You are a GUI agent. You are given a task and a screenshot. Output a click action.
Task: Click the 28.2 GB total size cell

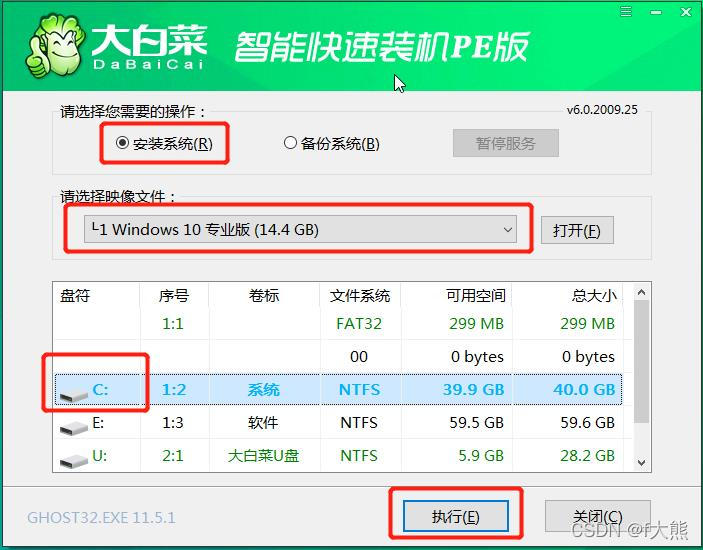[x=587, y=456]
